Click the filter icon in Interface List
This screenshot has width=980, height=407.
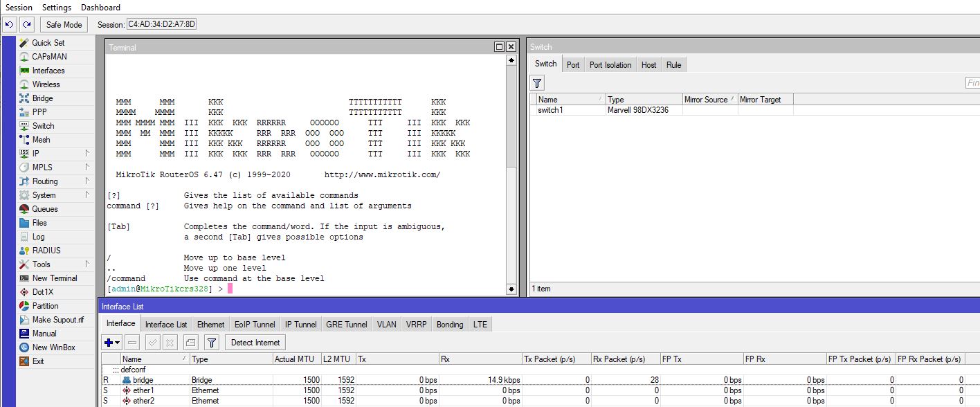tap(212, 343)
